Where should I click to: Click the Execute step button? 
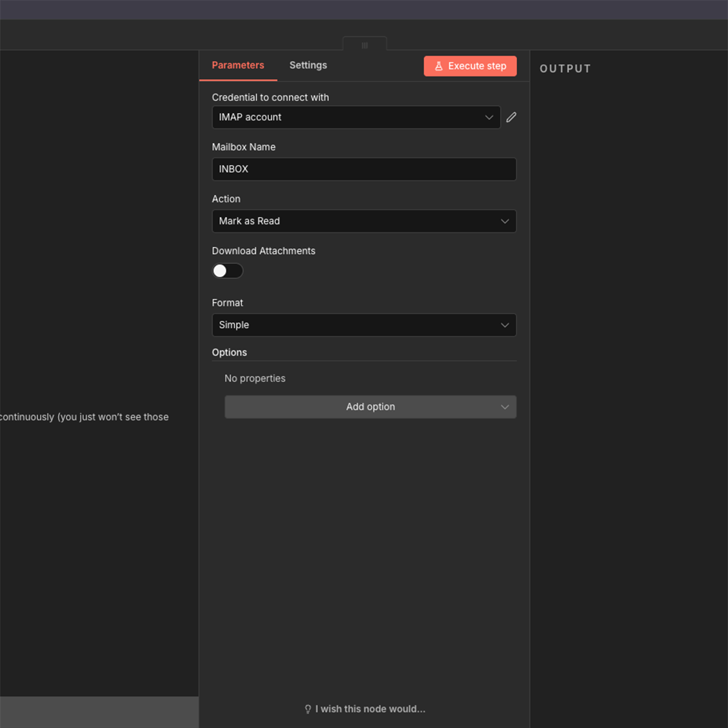point(470,66)
